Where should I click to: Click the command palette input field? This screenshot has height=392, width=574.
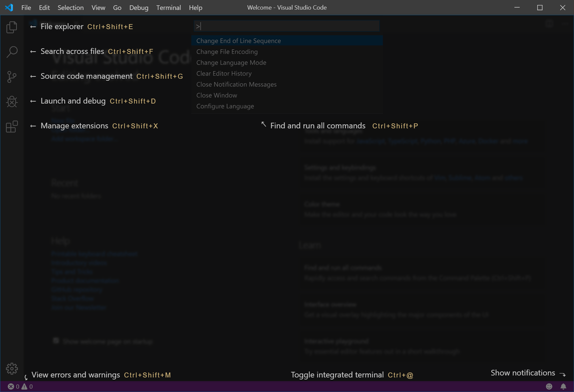pos(287,26)
